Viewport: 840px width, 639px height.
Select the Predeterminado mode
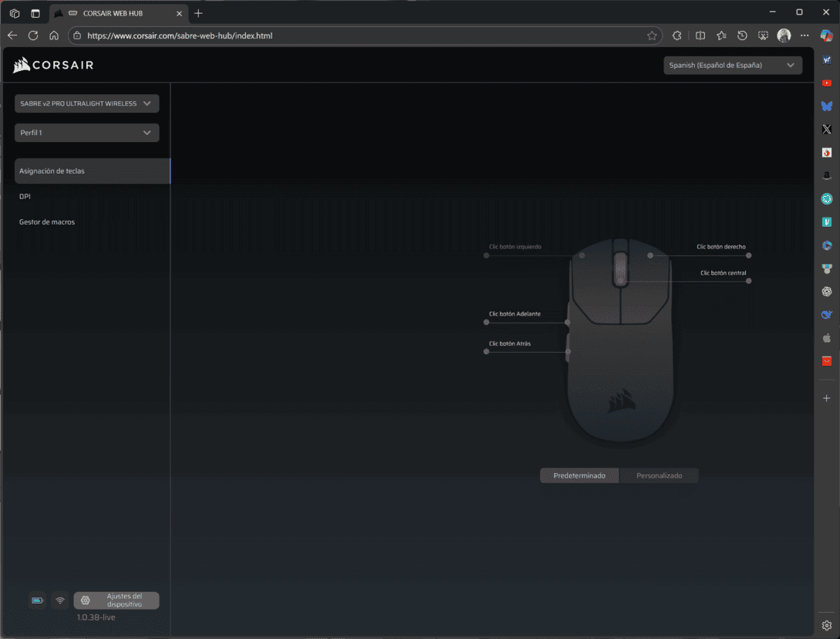point(579,475)
